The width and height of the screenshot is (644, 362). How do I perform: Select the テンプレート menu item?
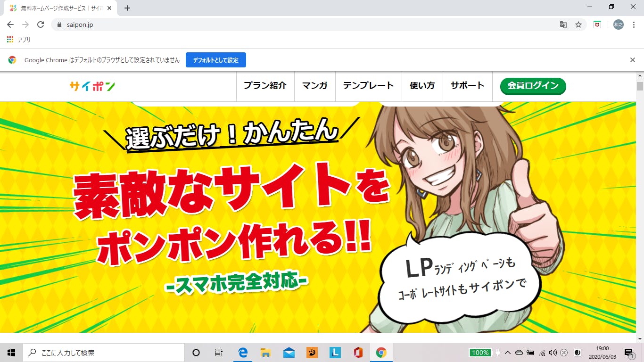[x=368, y=86]
